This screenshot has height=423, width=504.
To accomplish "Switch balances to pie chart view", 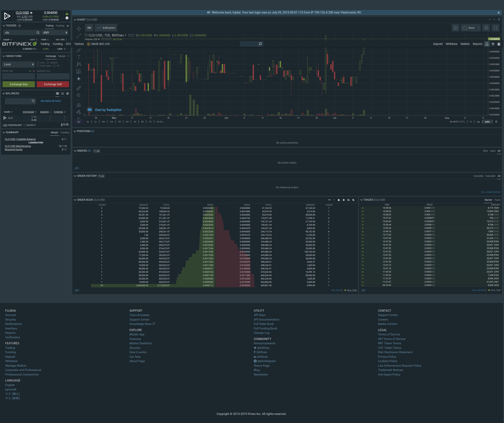I will pyautogui.click(x=68, y=94).
